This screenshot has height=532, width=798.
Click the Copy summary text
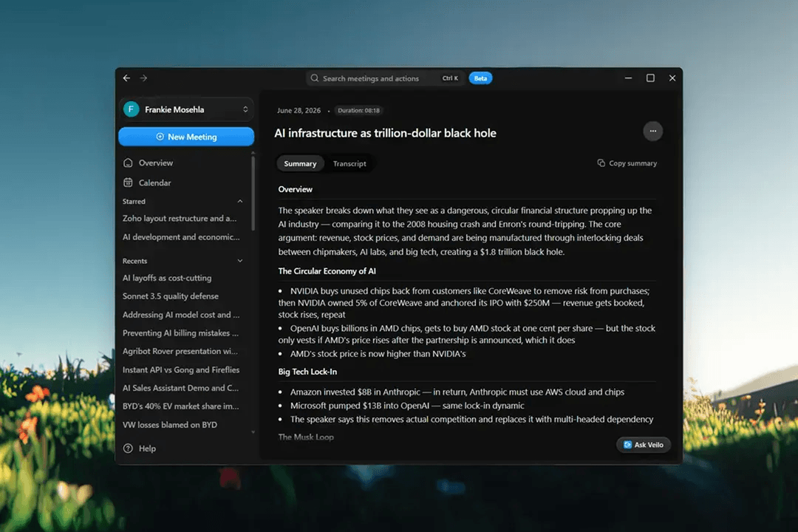[x=633, y=163]
